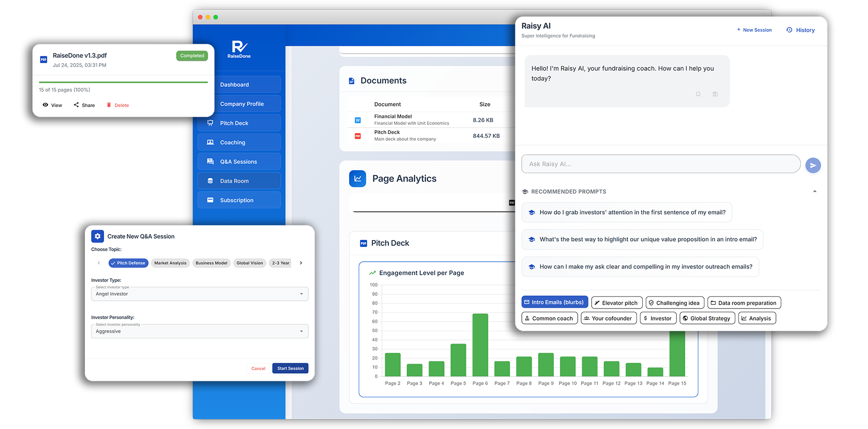Go to Q&A Sessions in sidebar
The width and height of the screenshot is (868, 429).
(x=239, y=161)
